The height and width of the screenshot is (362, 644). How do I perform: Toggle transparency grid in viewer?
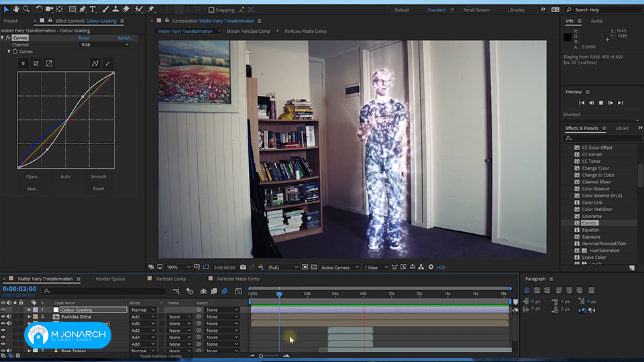pos(314,267)
